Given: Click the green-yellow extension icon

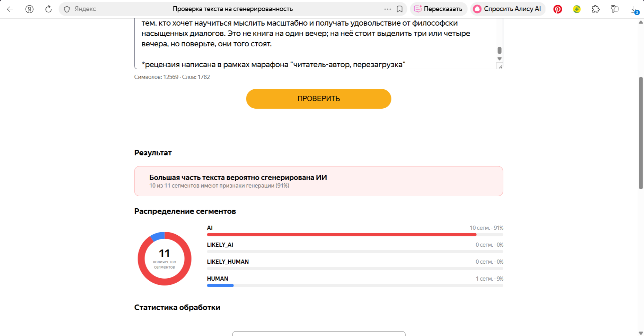Looking at the screenshot, I should click(577, 9).
